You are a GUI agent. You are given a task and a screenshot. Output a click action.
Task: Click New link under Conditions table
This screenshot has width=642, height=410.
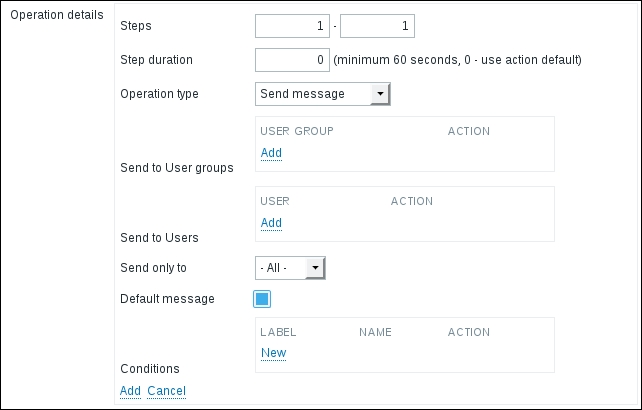[x=273, y=353]
